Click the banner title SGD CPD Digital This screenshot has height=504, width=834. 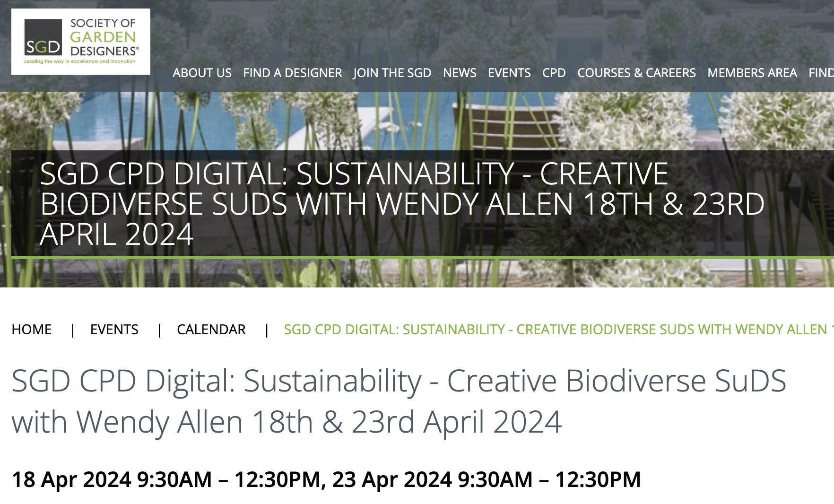coord(402,204)
